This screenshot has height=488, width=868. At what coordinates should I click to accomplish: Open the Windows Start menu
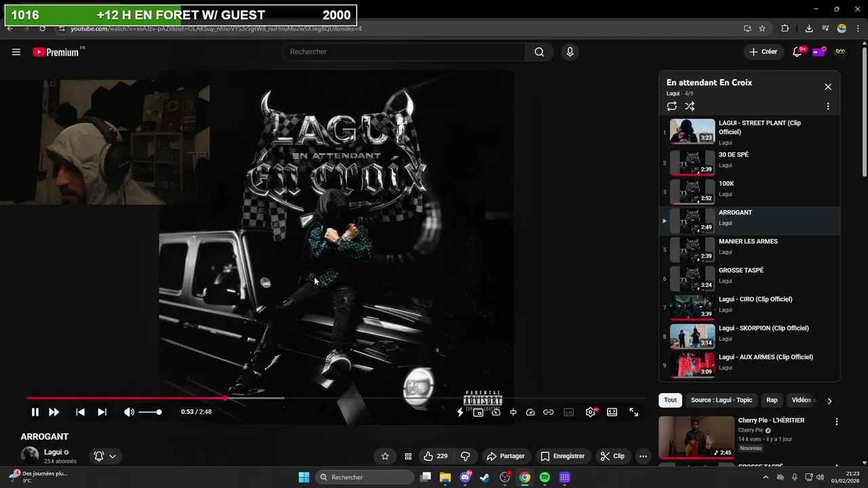coord(304,477)
